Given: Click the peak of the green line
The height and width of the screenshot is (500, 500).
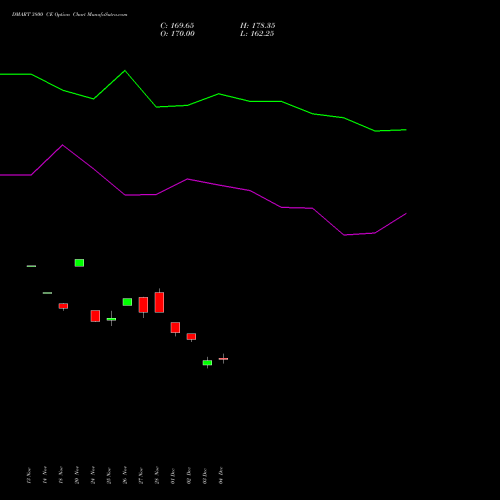Looking at the screenshot, I should click(125, 71).
